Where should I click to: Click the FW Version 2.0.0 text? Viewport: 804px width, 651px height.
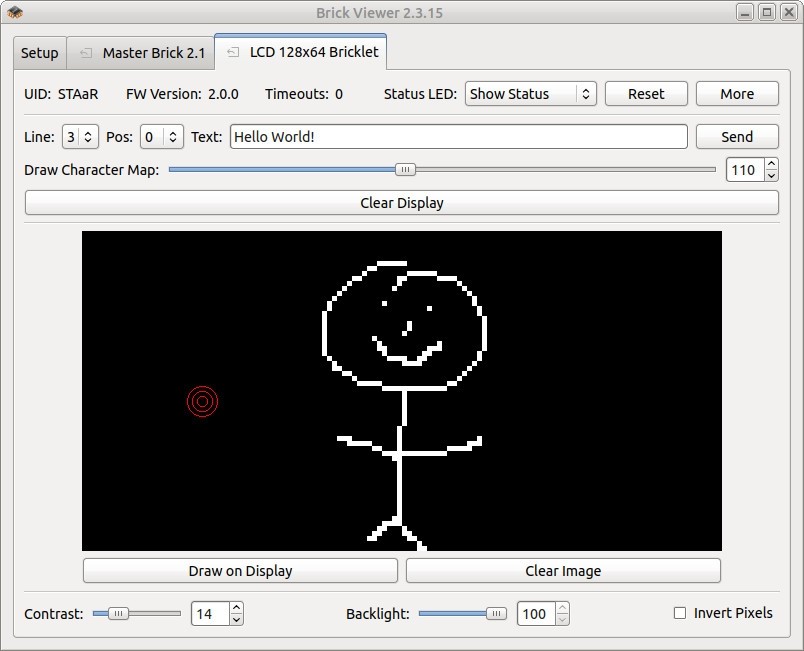[x=182, y=94]
